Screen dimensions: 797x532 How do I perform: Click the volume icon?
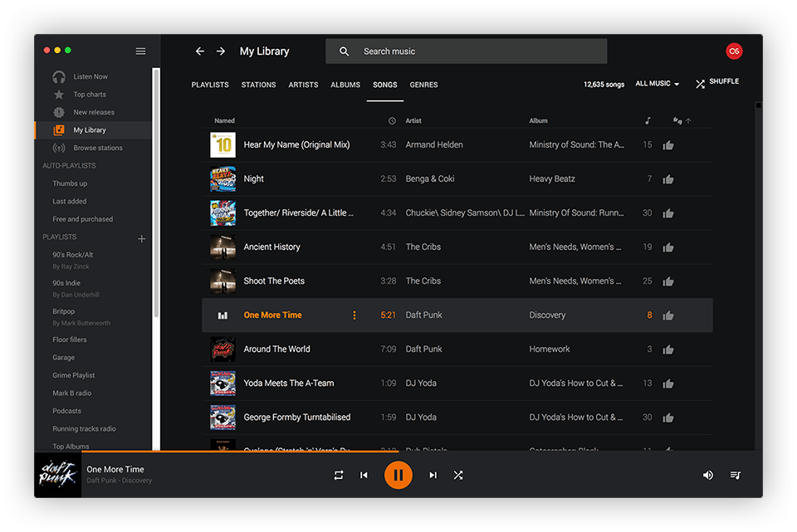coord(707,475)
